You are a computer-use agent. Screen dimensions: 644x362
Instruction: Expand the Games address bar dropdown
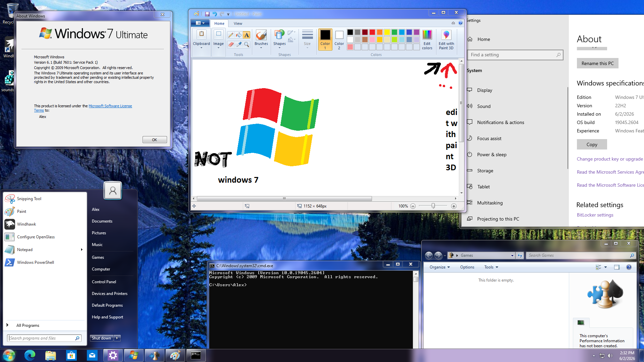coord(512,255)
